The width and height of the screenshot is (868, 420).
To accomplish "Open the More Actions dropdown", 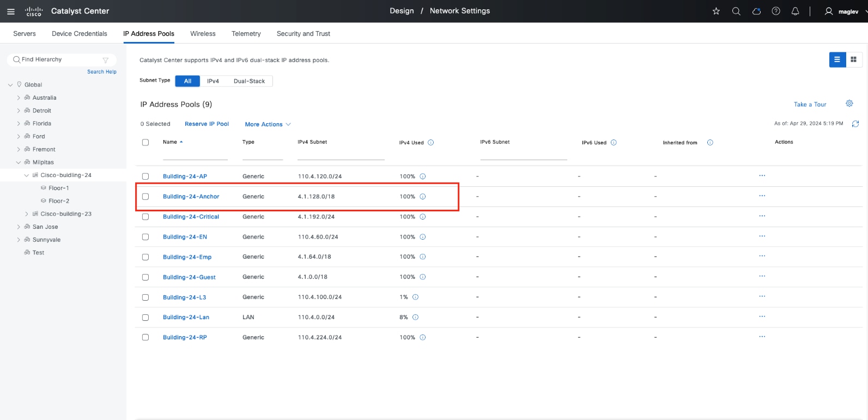I will pyautogui.click(x=268, y=125).
